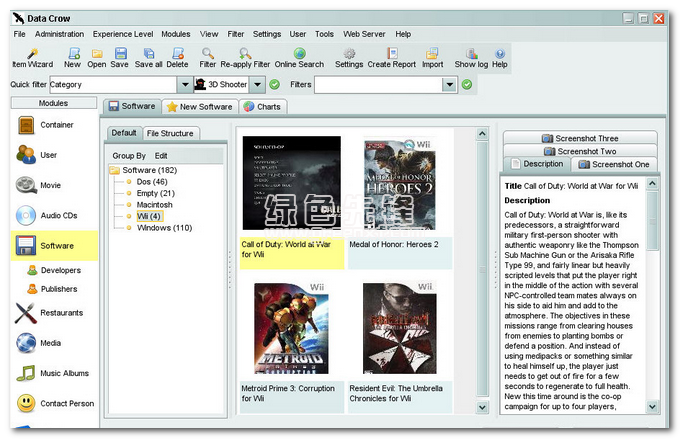
Task: Open Group By menu
Action: coord(129,156)
